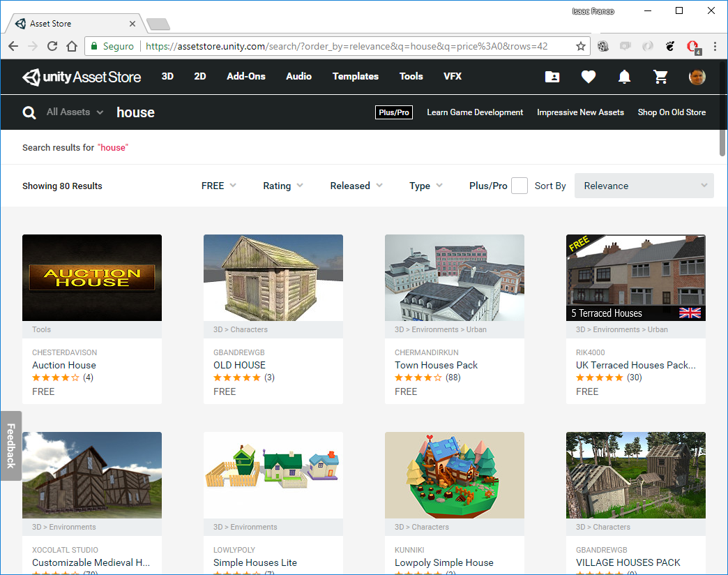
Task: Reload the current page
Action: (x=52, y=46)
